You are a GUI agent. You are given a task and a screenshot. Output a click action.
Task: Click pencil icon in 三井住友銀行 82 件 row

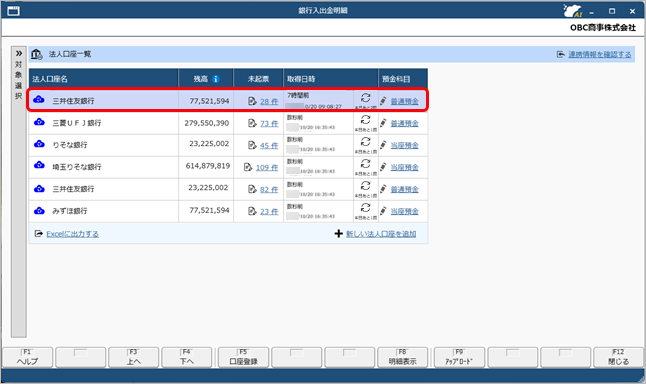tap(383, 189)
